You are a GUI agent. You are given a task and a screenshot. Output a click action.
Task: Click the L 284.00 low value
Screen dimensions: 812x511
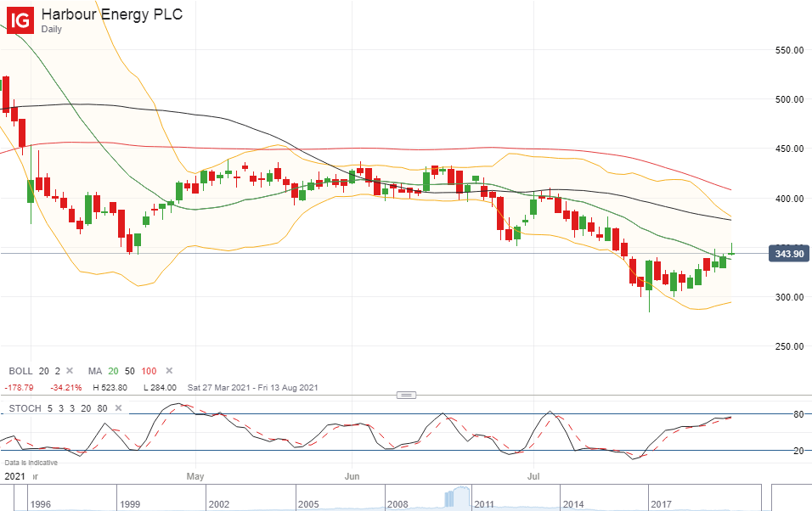pyautogui.click(x=160, y=388)
